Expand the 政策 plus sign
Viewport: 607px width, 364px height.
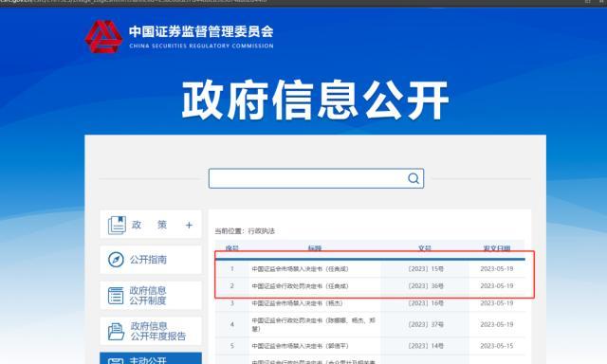point(189,226)
